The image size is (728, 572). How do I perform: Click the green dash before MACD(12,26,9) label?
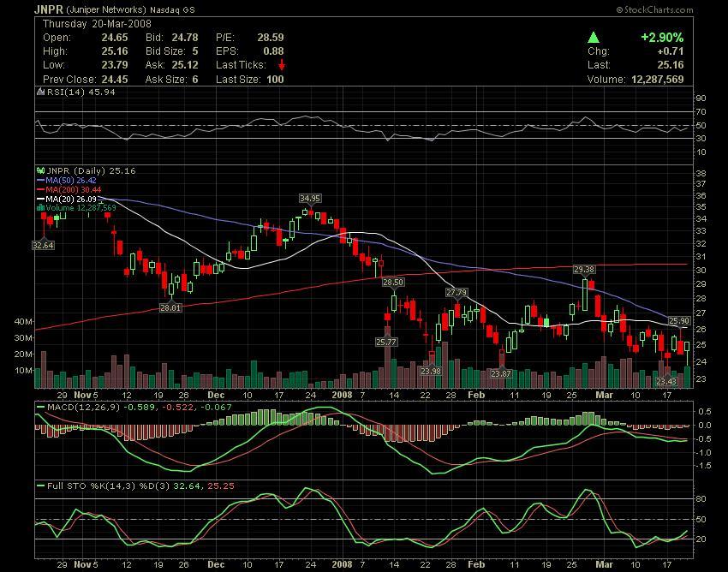41,408
